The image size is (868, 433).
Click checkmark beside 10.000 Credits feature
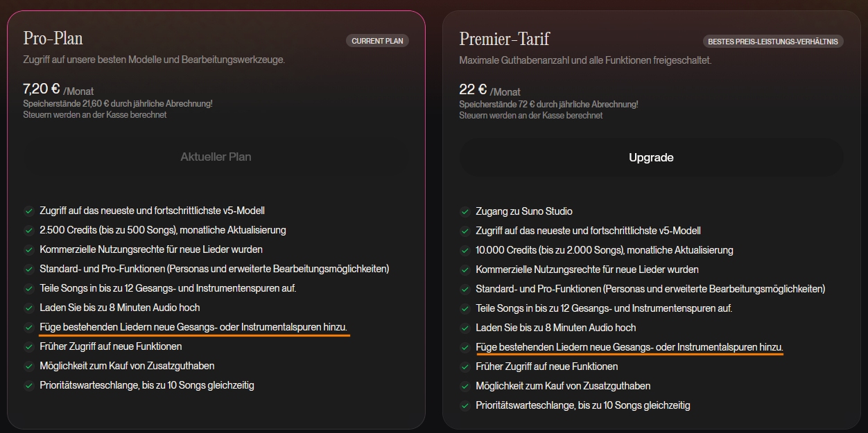465,250
